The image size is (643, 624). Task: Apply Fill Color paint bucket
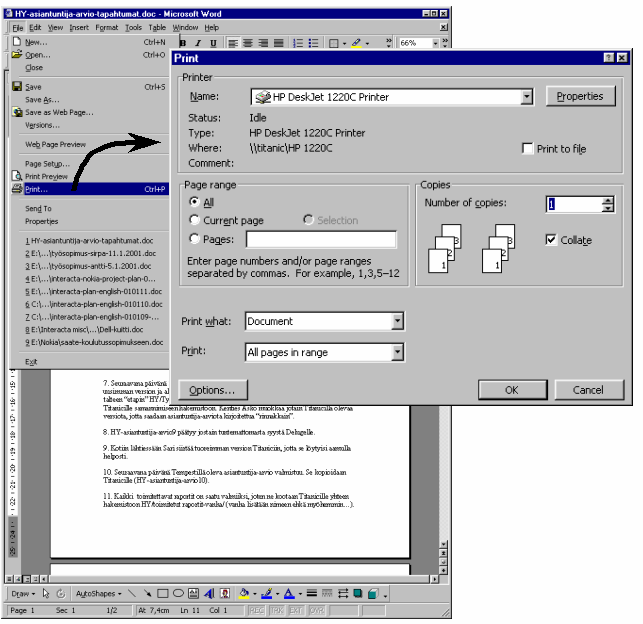pyautogui.click(x=244, y=593)
